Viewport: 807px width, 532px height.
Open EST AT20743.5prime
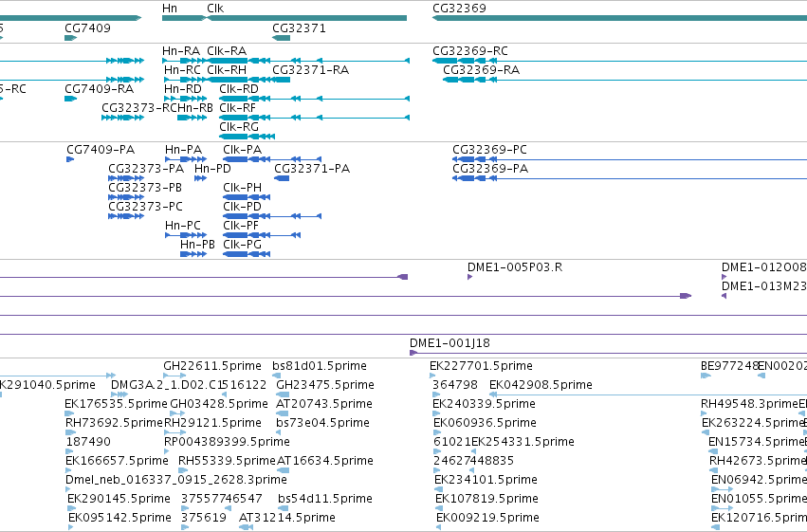(324, 404)
